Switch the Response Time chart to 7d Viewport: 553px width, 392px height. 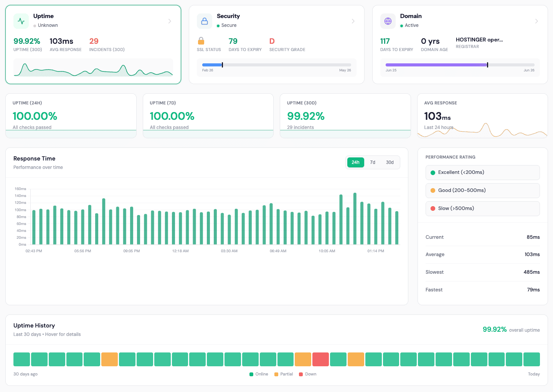[372, 162]
